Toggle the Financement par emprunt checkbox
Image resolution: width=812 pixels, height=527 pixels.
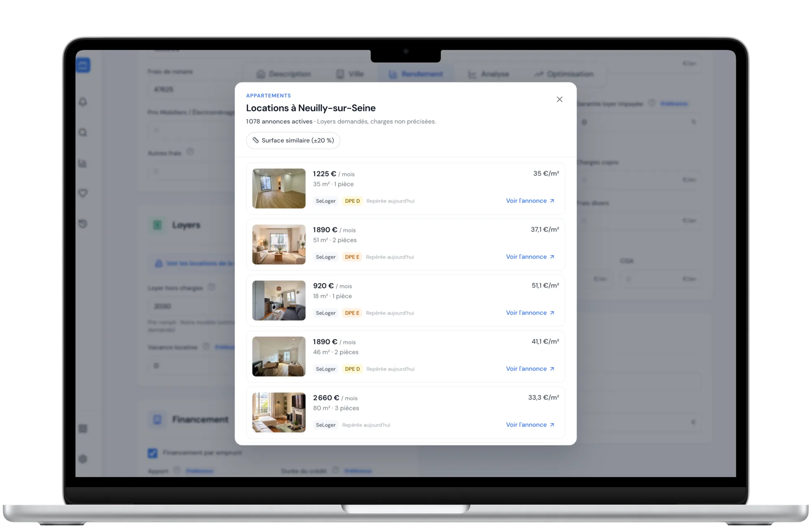point(153,453)
